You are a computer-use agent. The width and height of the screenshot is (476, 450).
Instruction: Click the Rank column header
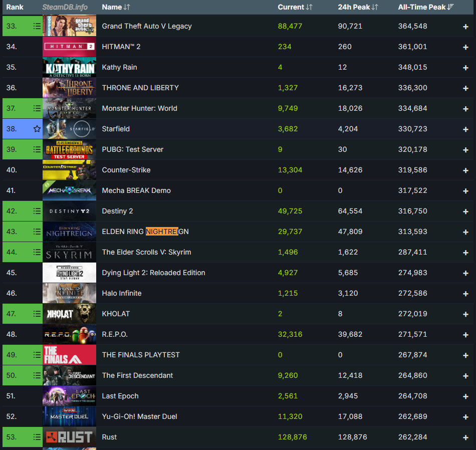[15, 7]
